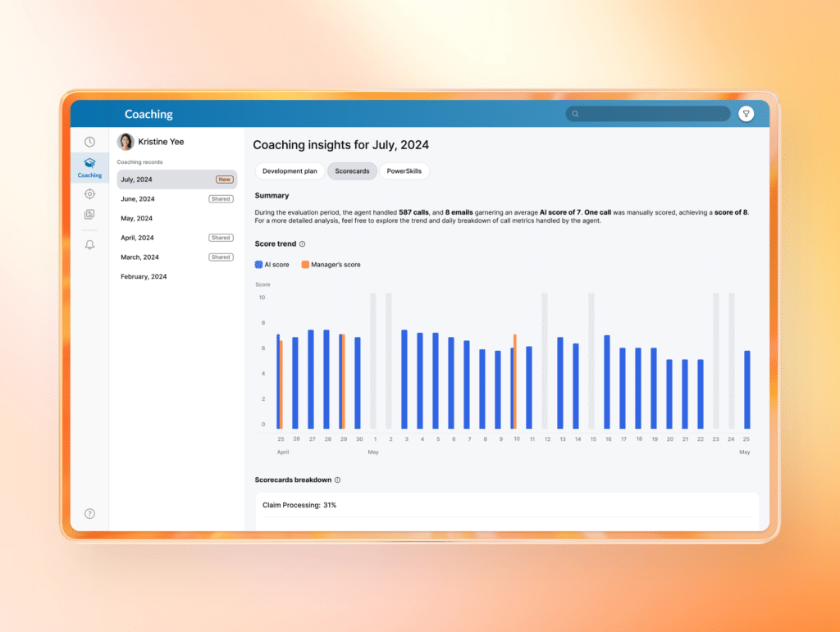Select the Scorecards tab
The height and width of the screenshot is (632, 840).
point(352,171)
